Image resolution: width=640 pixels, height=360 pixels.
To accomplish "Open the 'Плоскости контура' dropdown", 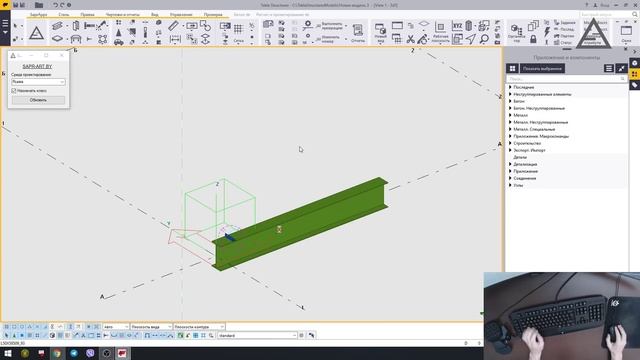I will click(x=199, y=327).
